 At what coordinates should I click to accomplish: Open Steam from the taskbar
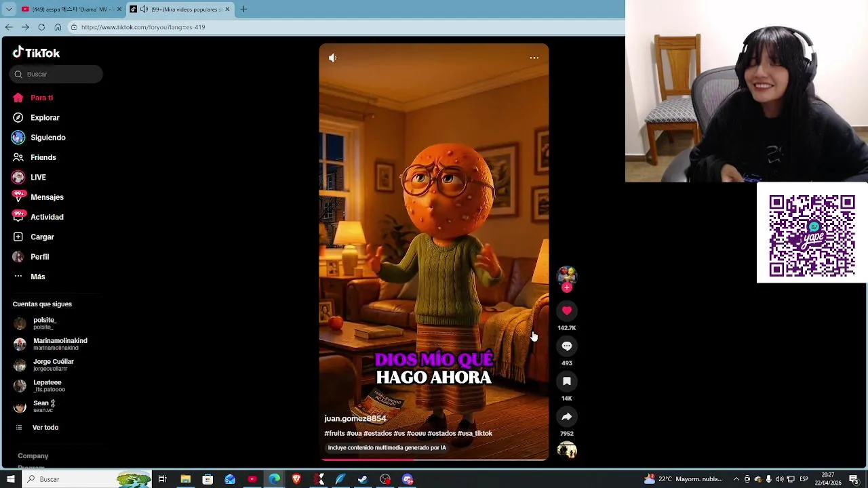click(x=363, y=479)
